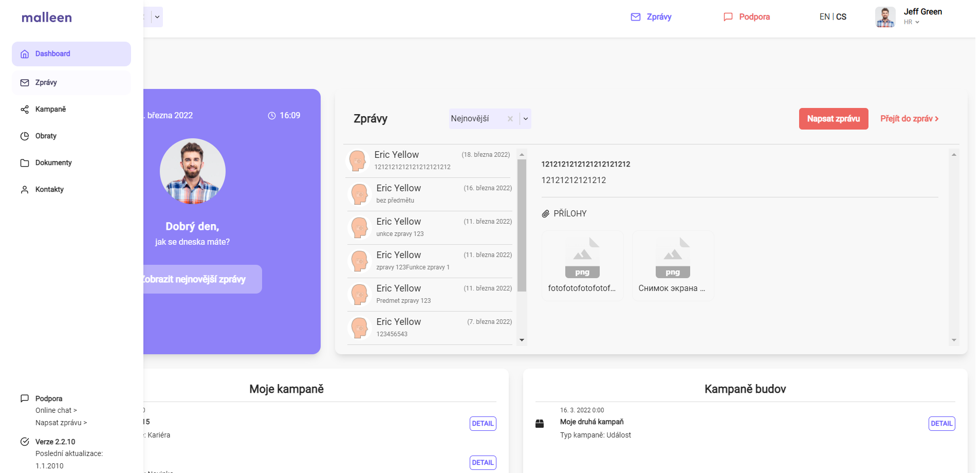
Task: Open Zprávy in the sidebar
Action: 71,83
